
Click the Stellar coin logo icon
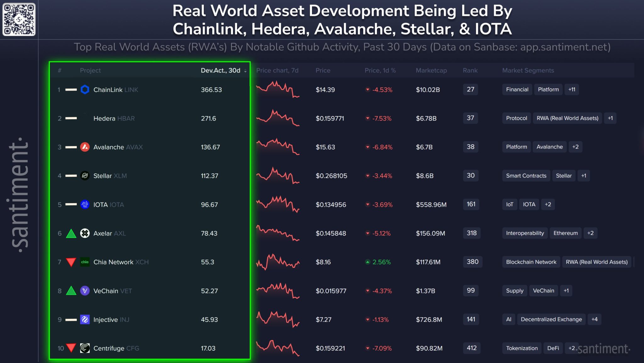tap(85, 176)
